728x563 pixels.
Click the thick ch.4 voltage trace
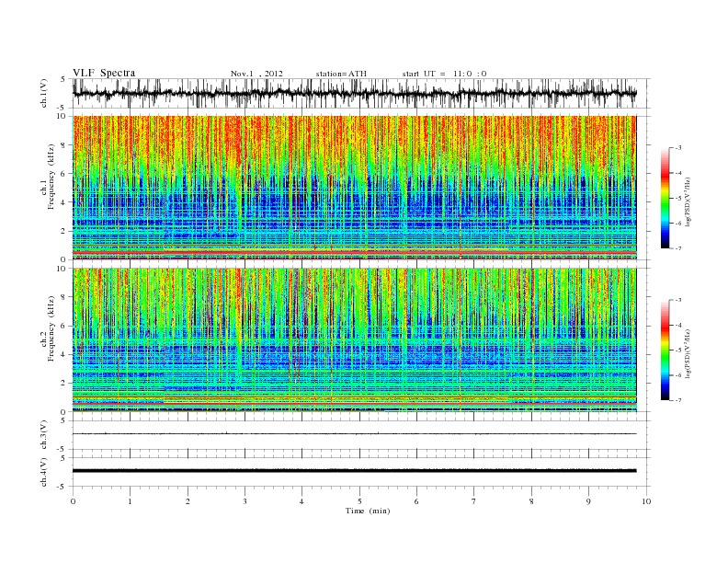click(x=355, y=471)
